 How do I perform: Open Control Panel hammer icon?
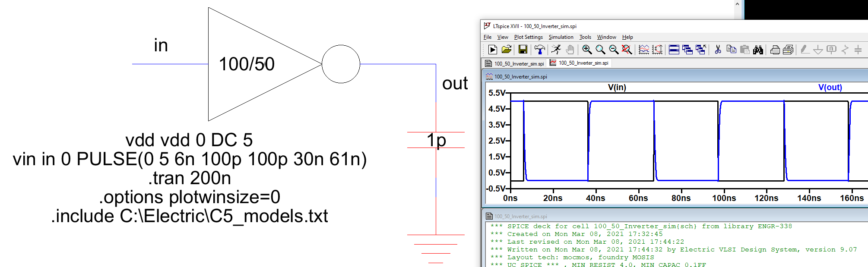539,50
